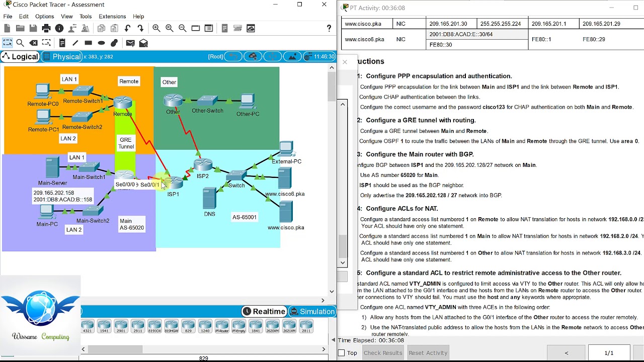Screen dimensions: 644x362
Task: Click the Remote router in topology
Action: tap(123, 103)
